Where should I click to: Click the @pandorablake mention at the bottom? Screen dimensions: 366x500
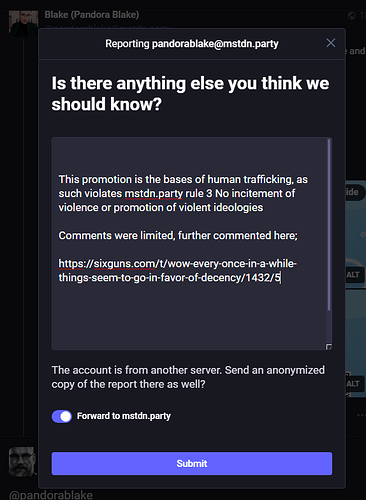(51, 495)
